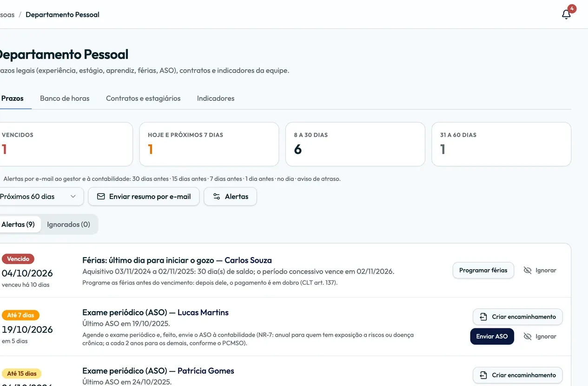Click Programar férias for Carlos Souza

click(483, 270)
